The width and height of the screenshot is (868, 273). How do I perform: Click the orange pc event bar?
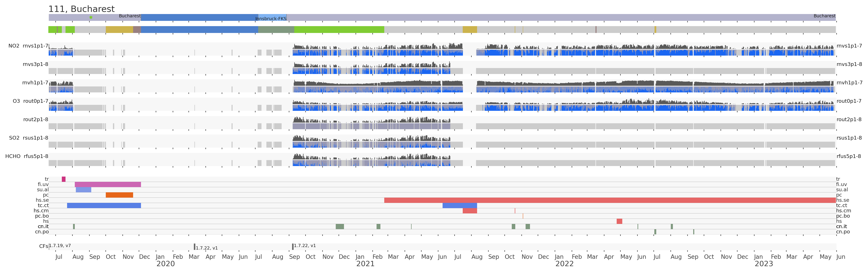click(119, 195)
